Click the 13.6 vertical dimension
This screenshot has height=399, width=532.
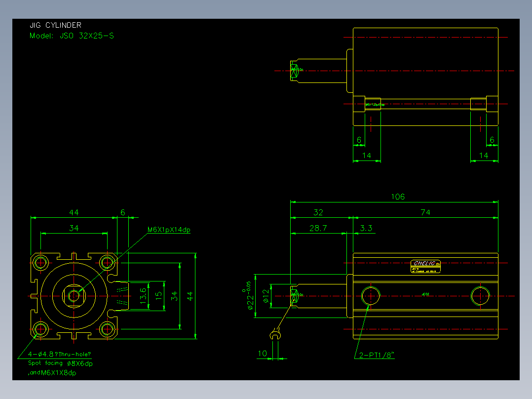pyautogui.click(x=143, y=296)
